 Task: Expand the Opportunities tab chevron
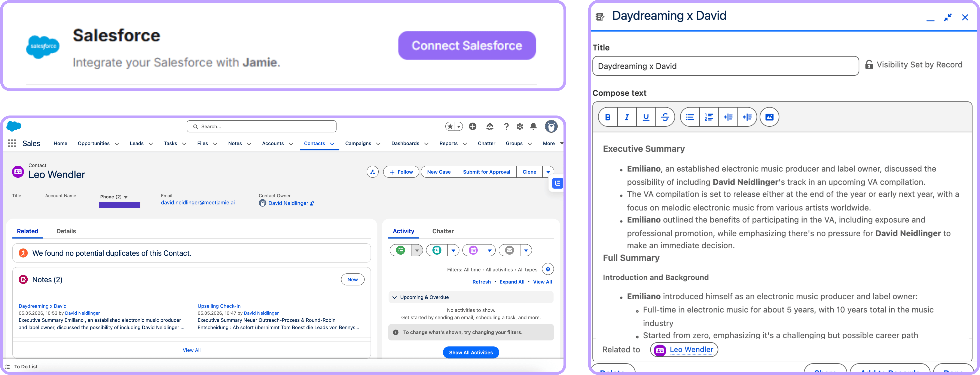[x=117, y=144]
